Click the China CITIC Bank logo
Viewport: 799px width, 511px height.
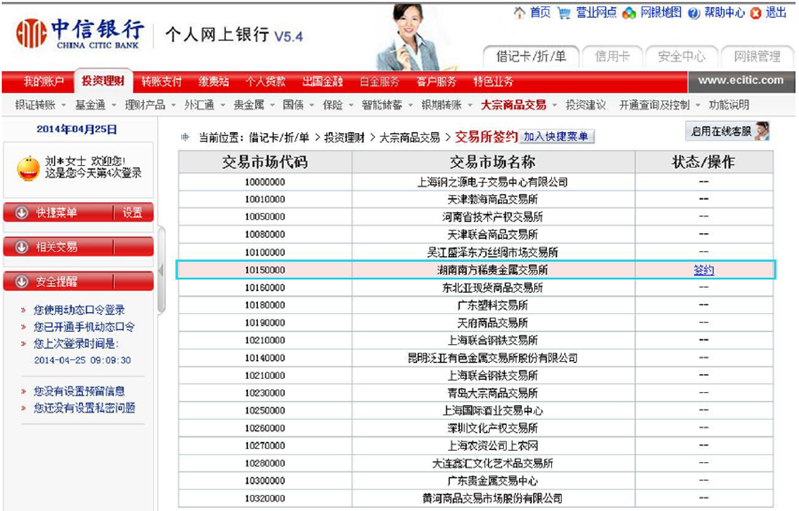coord(79,34)
